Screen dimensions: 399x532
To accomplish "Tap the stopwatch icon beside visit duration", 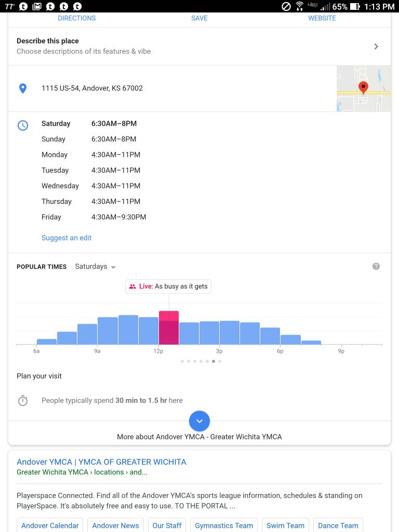I will pos(23,401).
